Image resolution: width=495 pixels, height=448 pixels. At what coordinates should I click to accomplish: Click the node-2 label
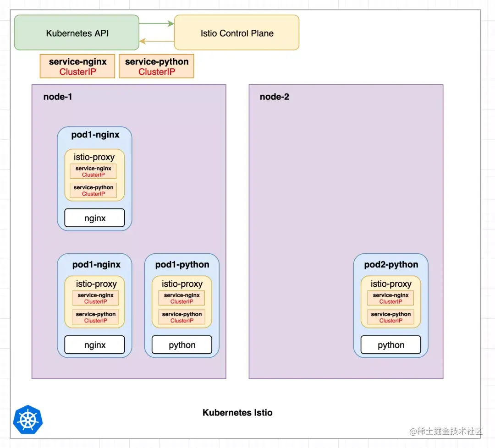[x=275, y=97]
